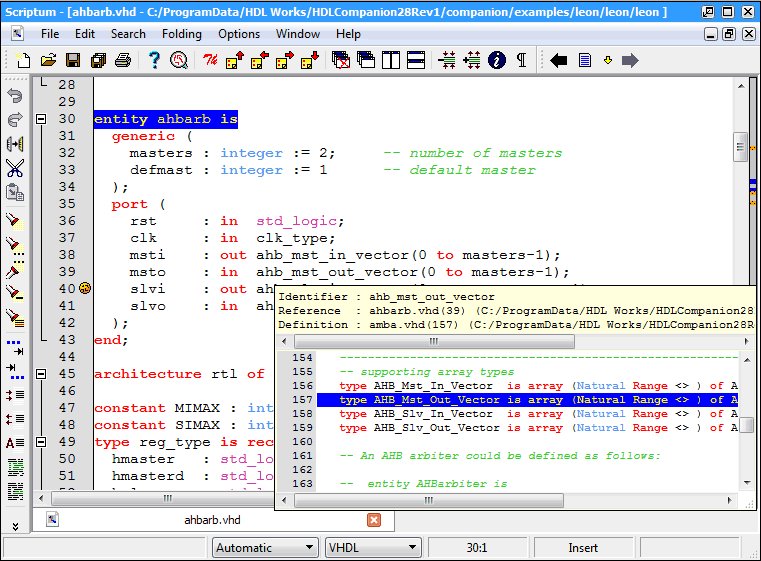The image size is (761, 561).
Task: Close the ahbarb.vhd tab
Action: (374, 520)
